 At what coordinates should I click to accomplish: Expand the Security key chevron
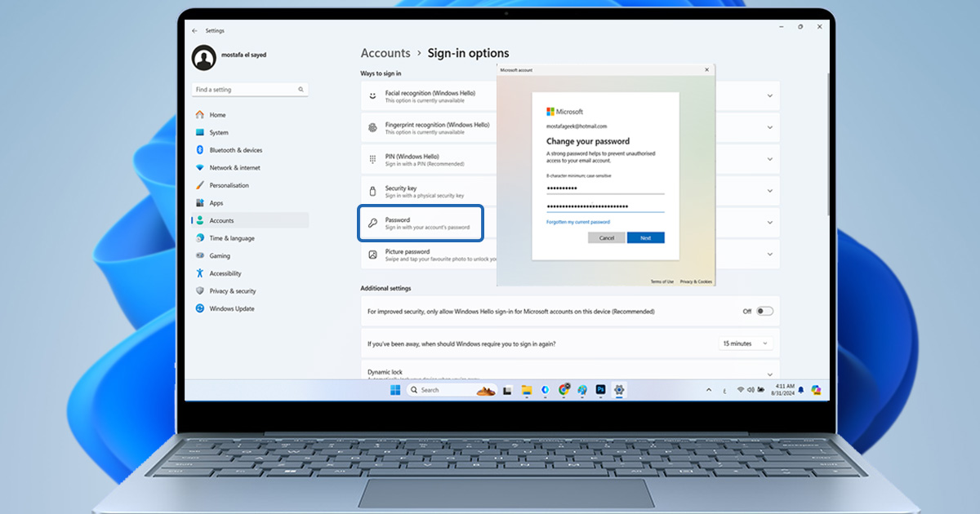(769, 191)
